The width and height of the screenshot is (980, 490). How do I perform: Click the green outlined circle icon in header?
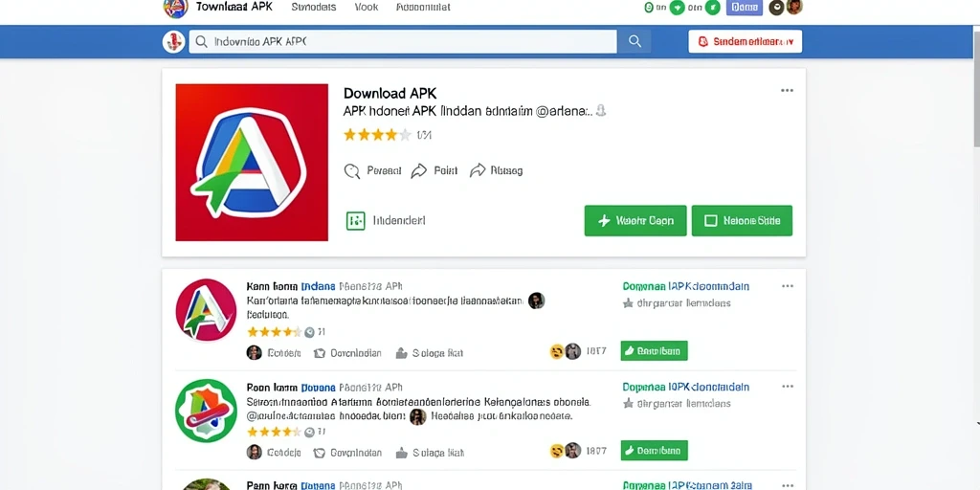pyautogui.click(x=649, y=8)
